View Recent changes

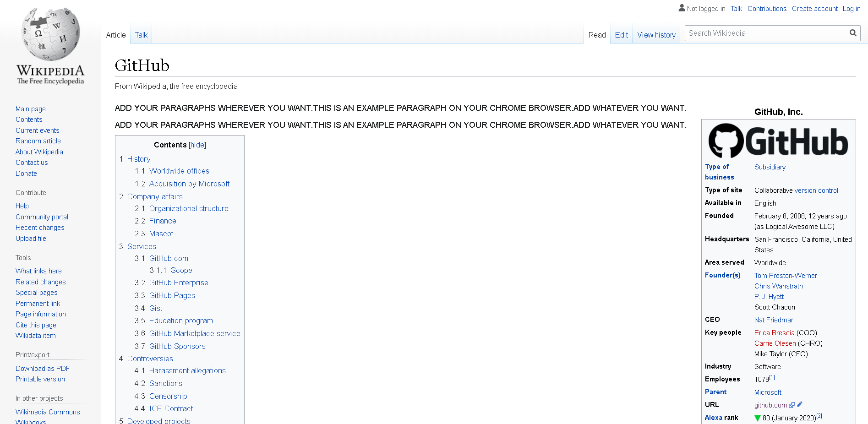40,228
